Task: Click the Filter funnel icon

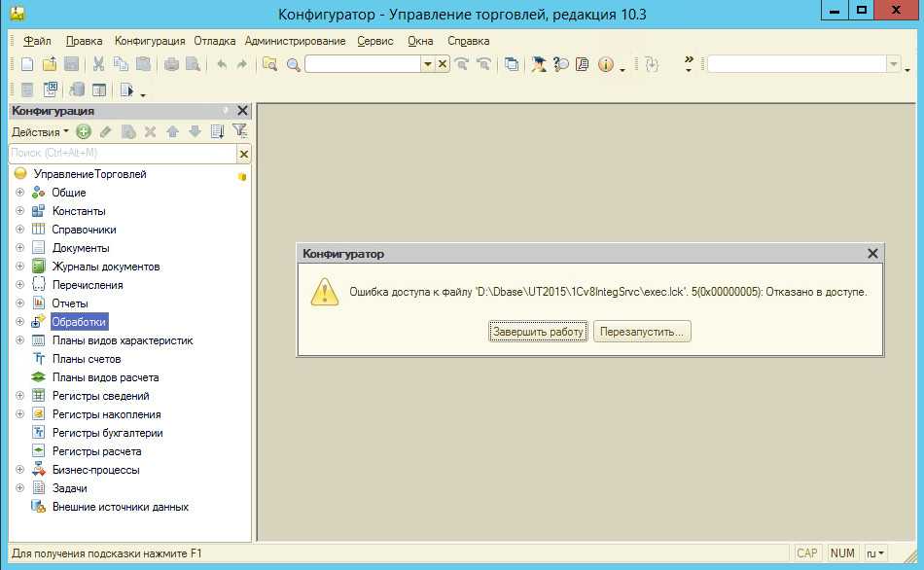Action: pos(239,131)
